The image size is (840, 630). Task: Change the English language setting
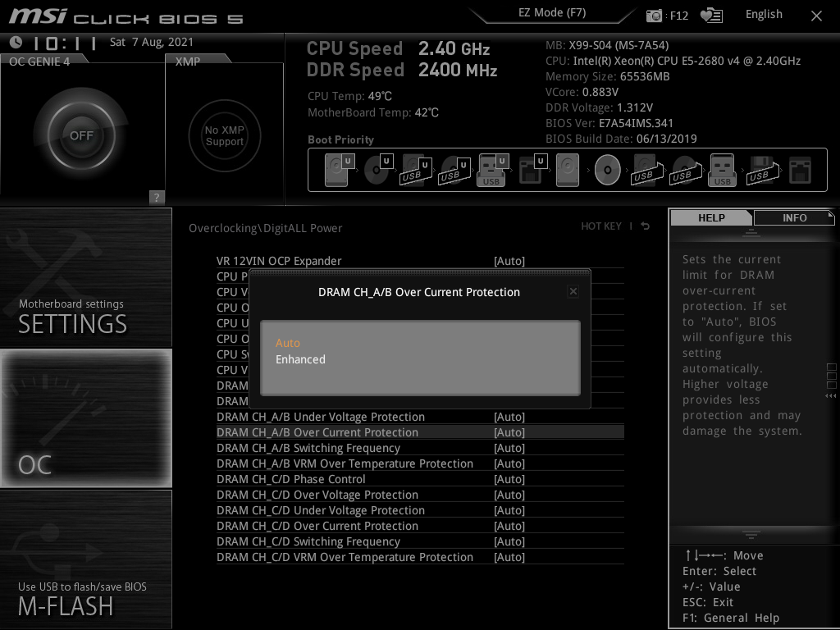(x=764, y=15)
